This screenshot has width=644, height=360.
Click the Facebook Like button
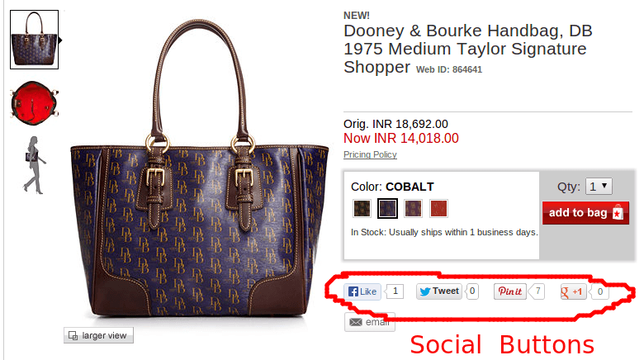362,291
